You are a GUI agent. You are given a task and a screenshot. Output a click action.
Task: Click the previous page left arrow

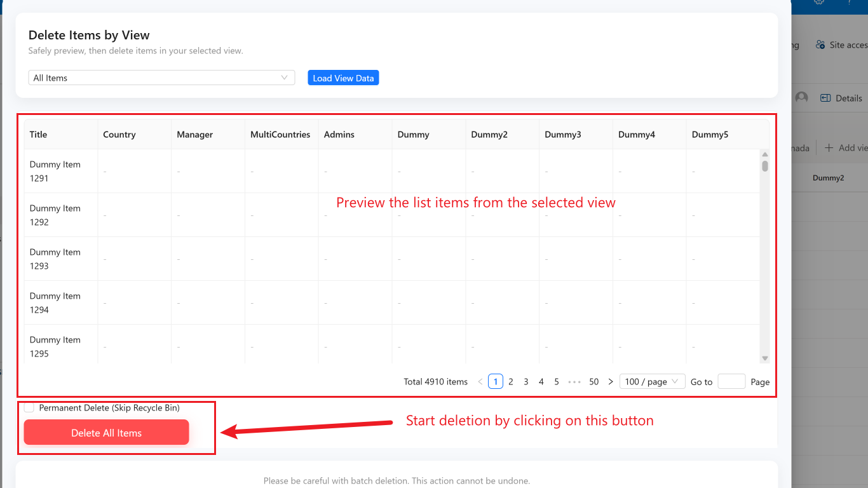click(x=480, y=382)
